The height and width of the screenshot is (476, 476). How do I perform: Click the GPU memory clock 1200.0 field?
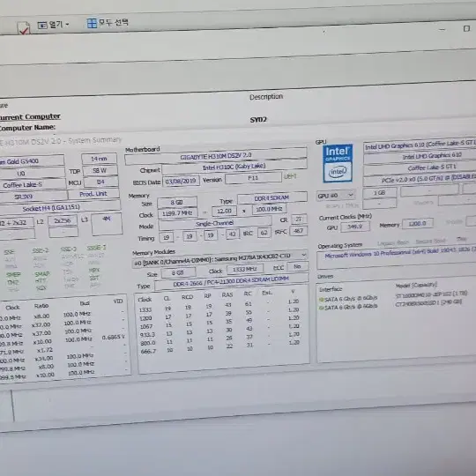click(418, 224)
